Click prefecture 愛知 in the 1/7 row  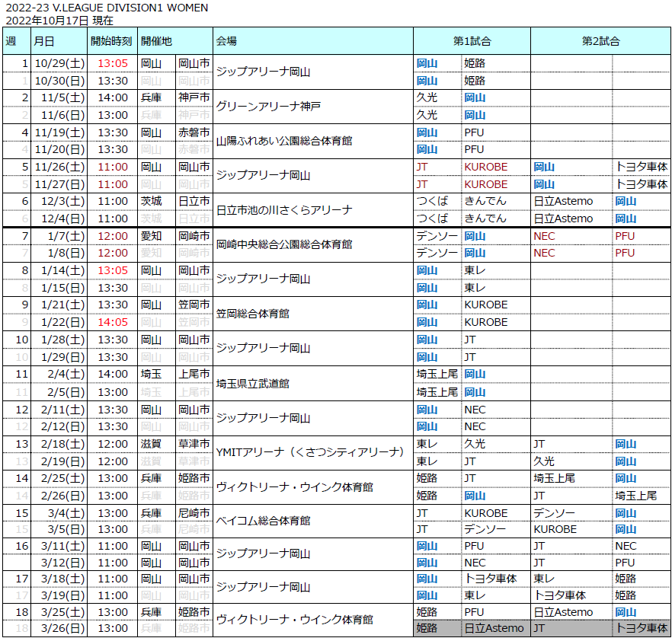point(152,236)
